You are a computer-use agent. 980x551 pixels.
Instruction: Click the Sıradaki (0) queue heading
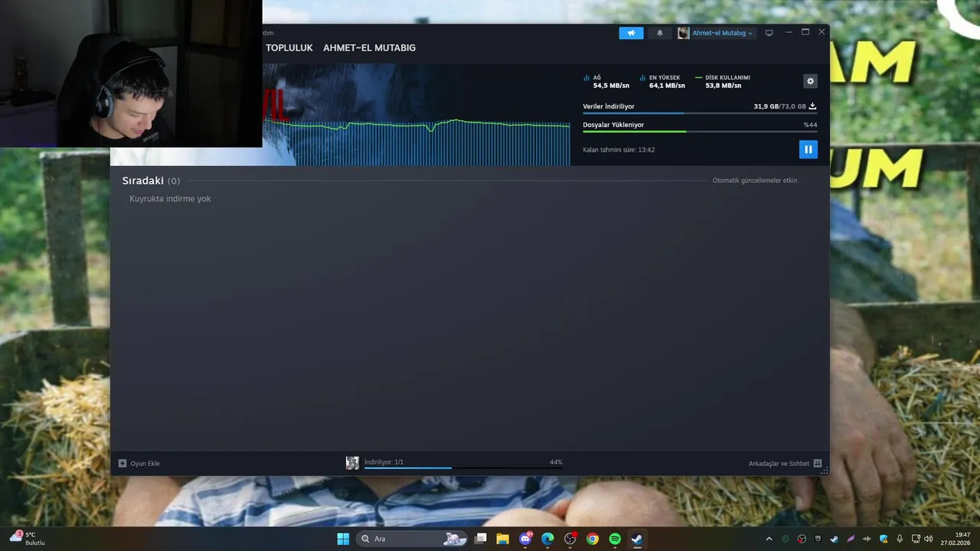pyautogui.click(x=151, y=181)
